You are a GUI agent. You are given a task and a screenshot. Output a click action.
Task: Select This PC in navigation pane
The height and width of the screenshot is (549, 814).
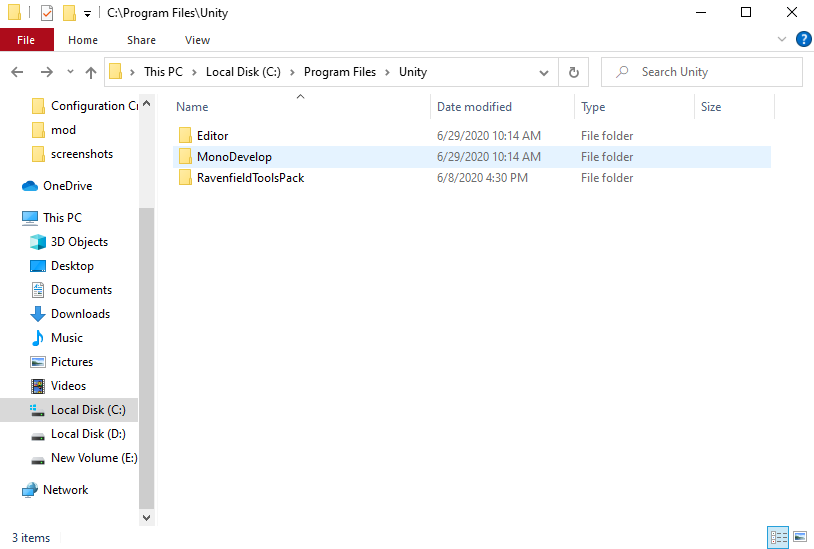point(52,218)
